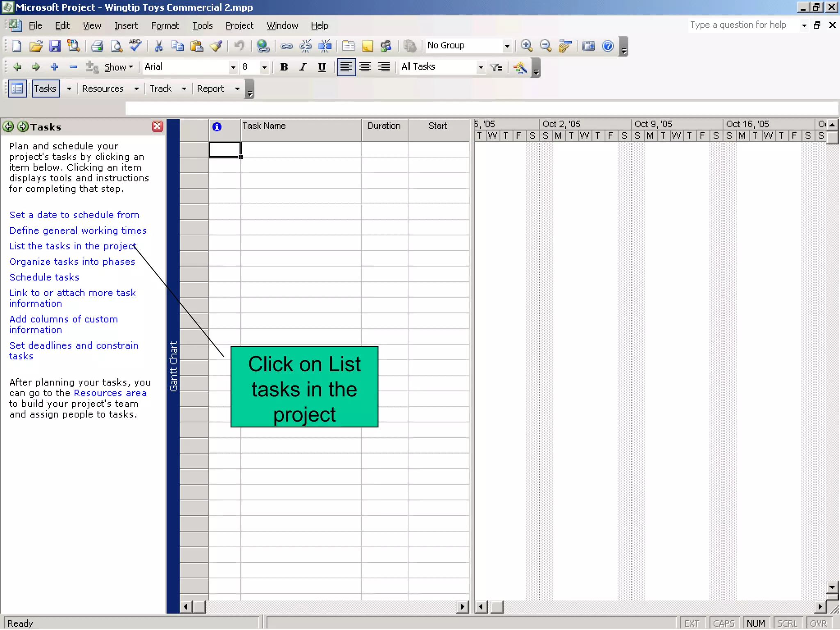Hide subtasks with the minus icon
Image resolution: width=840 pixels, height=630 pixels.
73,67
